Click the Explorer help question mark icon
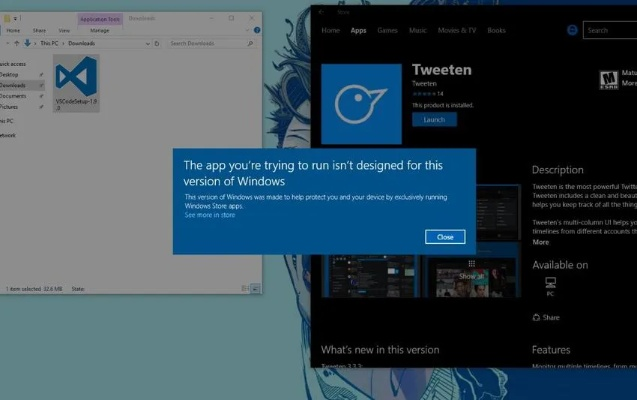This screenshot has height=400, width=637. (258, 30)
